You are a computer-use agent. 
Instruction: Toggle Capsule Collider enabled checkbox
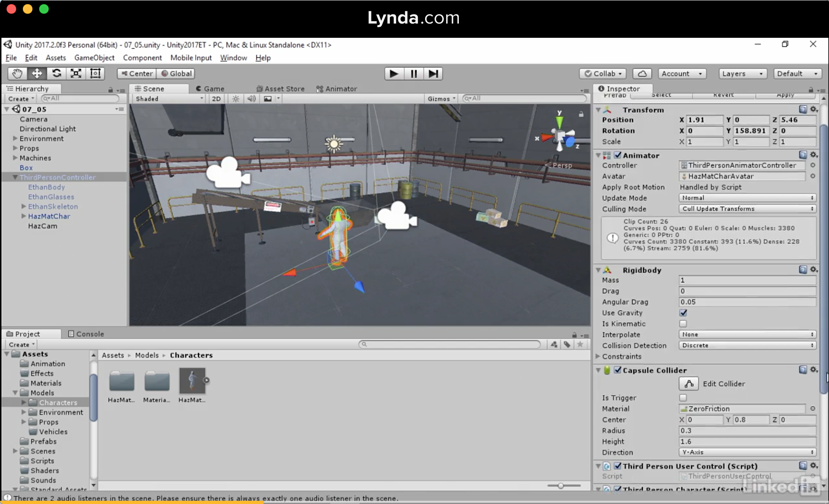coord(618,370)
